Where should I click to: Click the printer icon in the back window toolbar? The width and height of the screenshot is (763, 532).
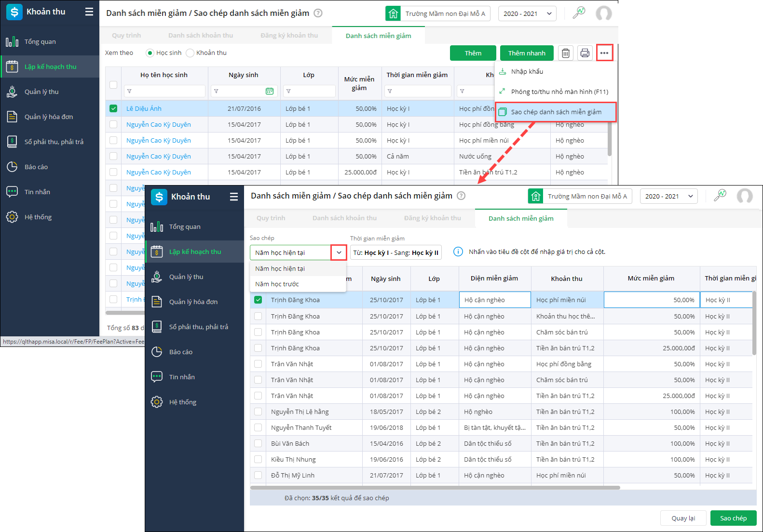585,53
